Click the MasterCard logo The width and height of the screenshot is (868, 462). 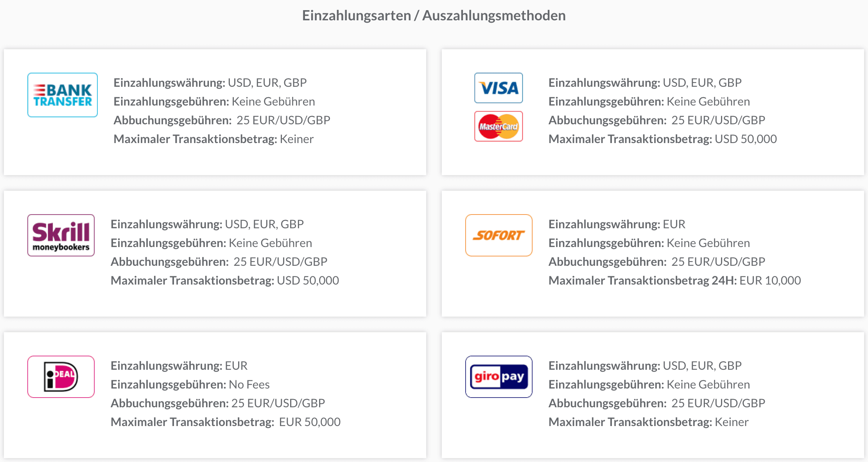click(499, 126)
